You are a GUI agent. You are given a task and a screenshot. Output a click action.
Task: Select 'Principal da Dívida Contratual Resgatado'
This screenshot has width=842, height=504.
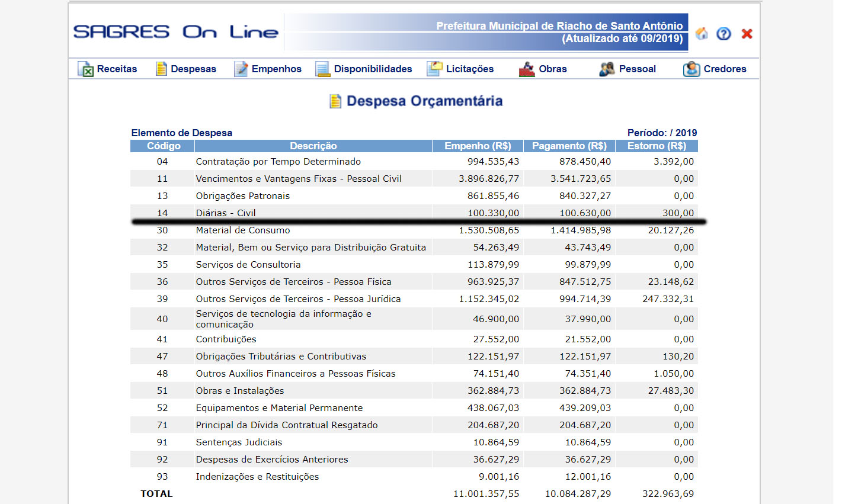(287, 425)
